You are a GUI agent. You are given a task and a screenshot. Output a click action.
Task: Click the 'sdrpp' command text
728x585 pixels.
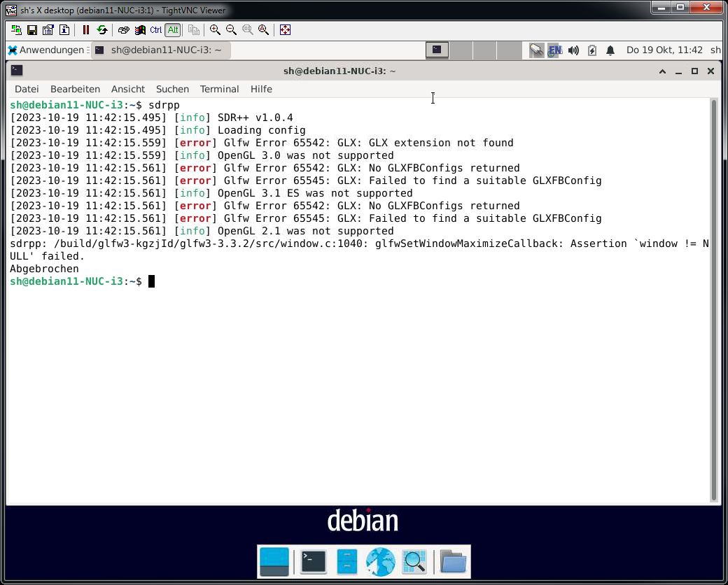(x=164, y=105)
